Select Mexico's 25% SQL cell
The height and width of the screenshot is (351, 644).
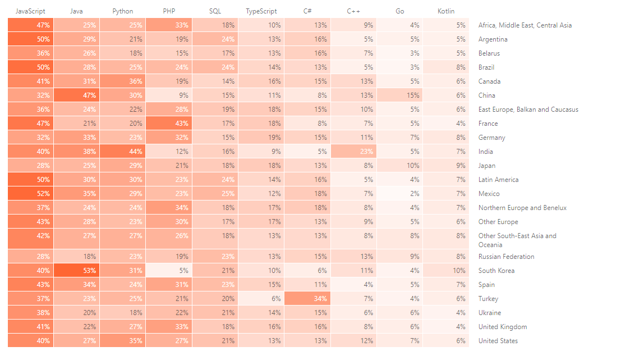pos(215,194)
